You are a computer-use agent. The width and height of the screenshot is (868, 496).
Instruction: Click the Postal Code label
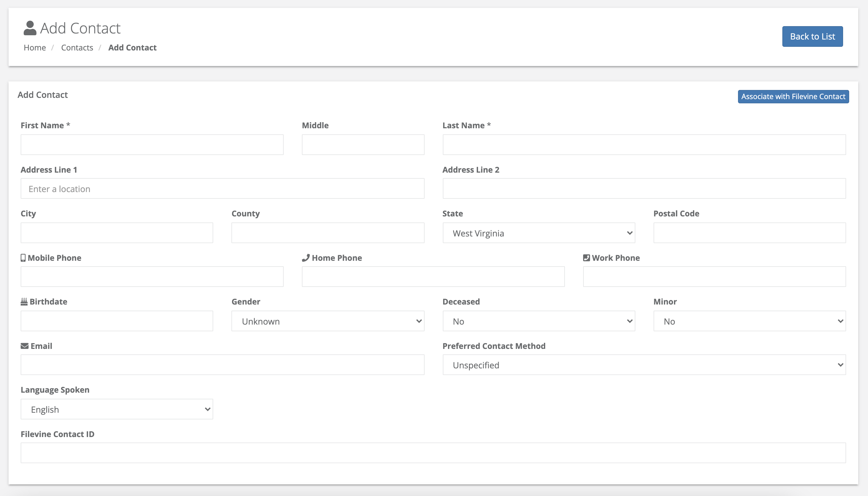[676, 214]
